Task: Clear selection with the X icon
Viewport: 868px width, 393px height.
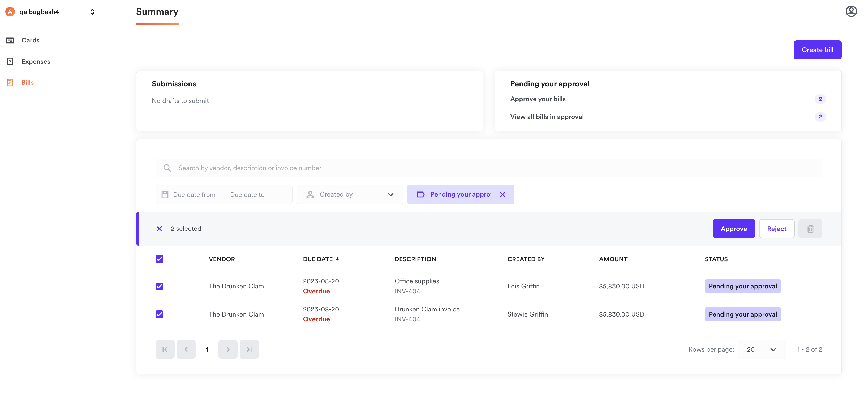Action: click(159, 229)
